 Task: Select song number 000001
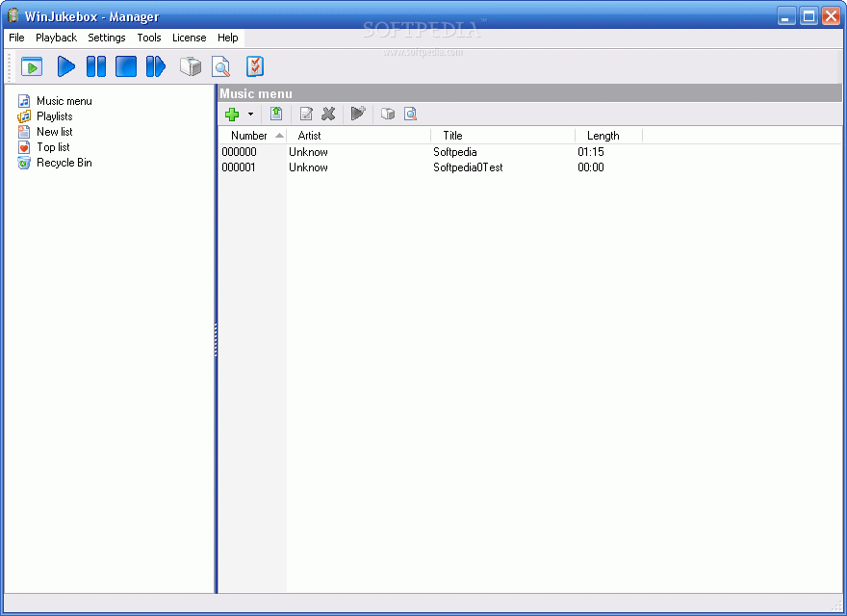pos(239,167)
